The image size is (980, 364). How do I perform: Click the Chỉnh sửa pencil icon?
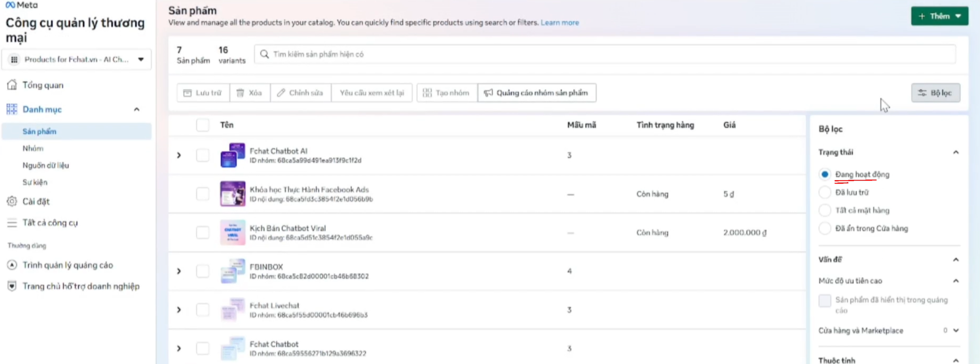tap(281, 93)
